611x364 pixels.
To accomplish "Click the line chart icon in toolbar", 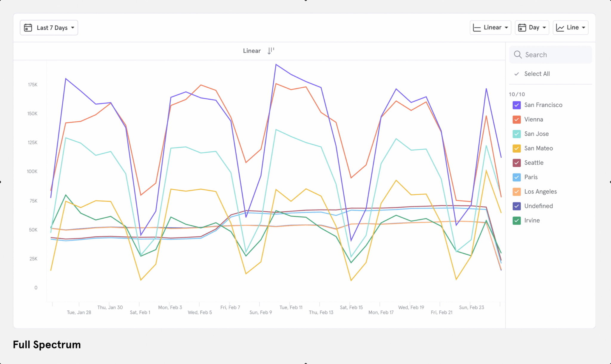I will pyautogui.click(x=560, y=28).
